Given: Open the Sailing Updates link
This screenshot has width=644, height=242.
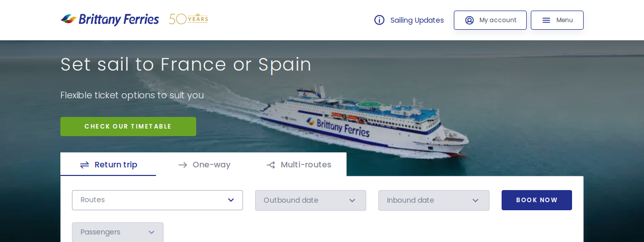Looking at the screenshot, I should coord(417,20).
